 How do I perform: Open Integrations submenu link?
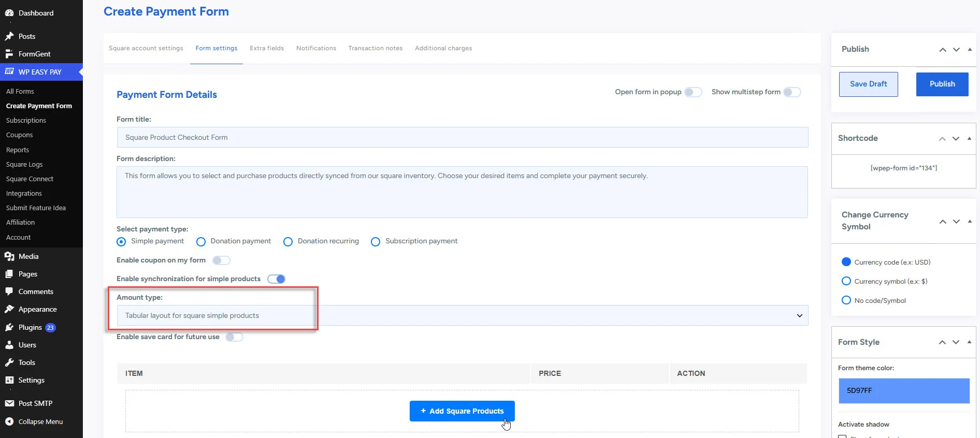point(24,193)
